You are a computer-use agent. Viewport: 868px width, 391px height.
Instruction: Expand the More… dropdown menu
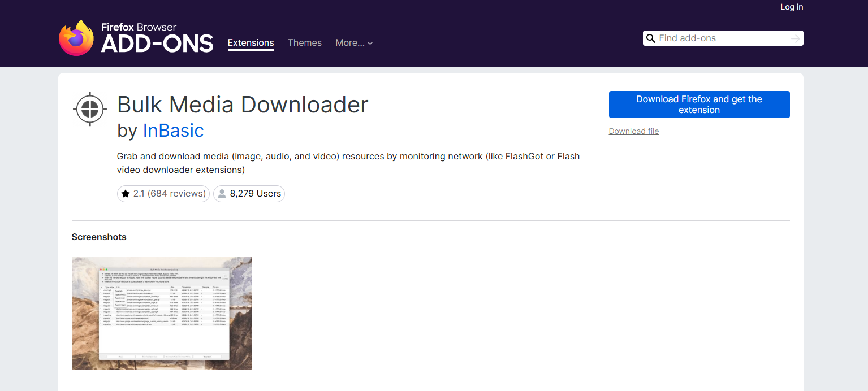354,43
